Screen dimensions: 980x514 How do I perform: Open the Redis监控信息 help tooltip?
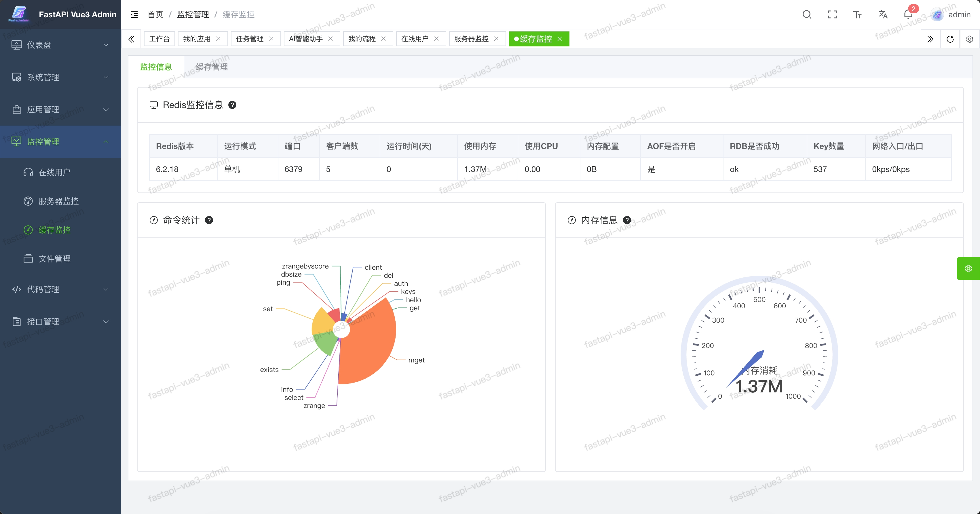[x=233, y=105]
